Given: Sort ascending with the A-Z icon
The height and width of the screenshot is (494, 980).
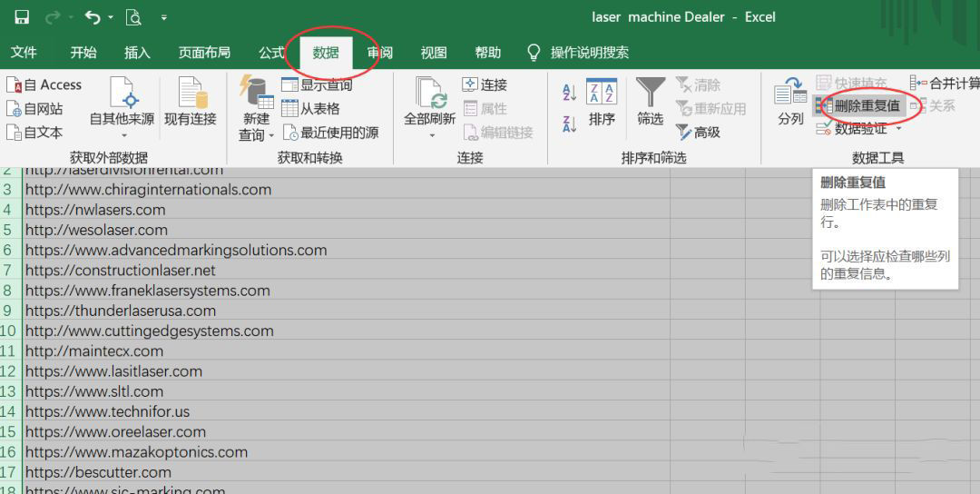Looking at the screenshot, I should [569, 94].
